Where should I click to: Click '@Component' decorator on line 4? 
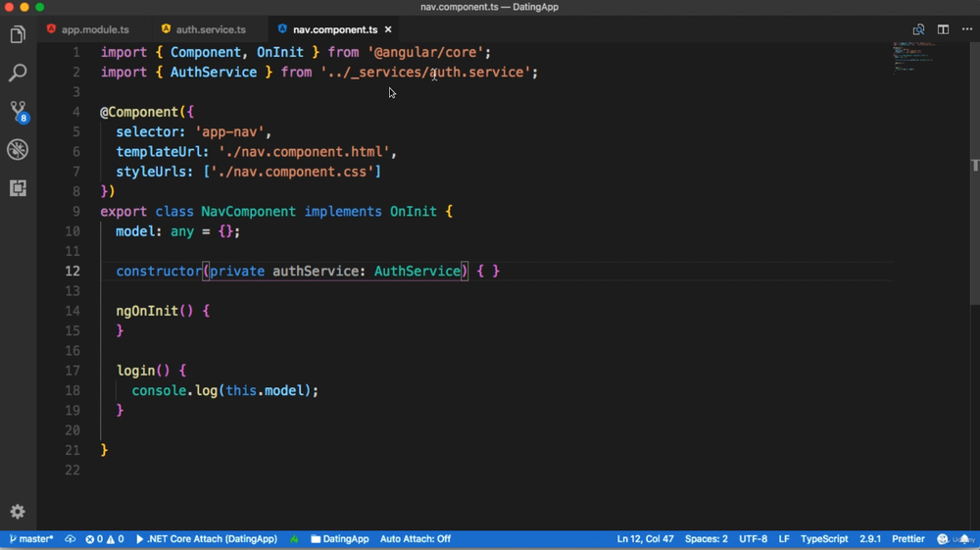pos(139,112)
